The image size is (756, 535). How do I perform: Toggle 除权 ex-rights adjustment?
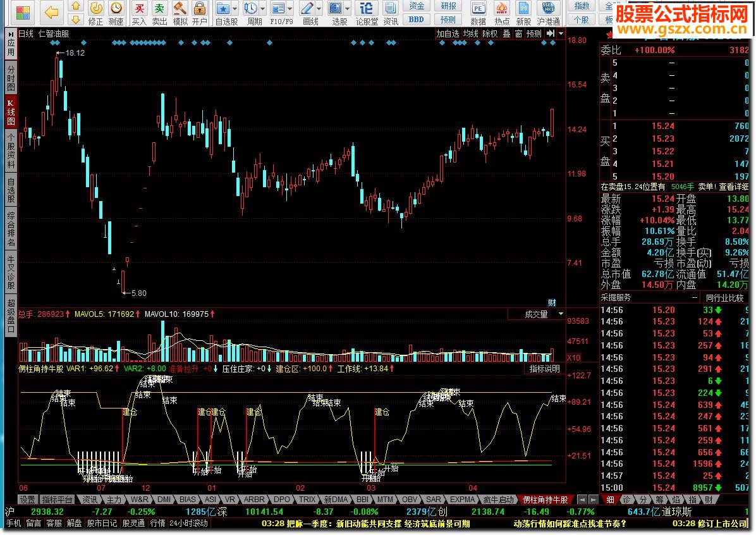(x=490, y=34)
